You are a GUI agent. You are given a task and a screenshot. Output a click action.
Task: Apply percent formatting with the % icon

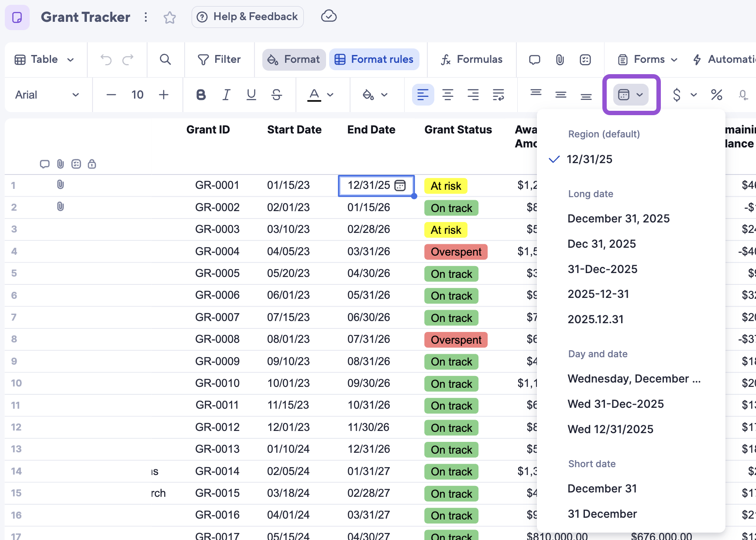pyautogui.click(x=716, y=95)
